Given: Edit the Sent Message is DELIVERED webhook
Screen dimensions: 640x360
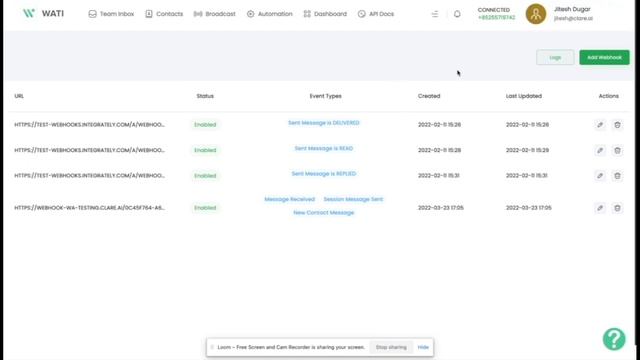Looking at the screenshot, I should (600, 125).
